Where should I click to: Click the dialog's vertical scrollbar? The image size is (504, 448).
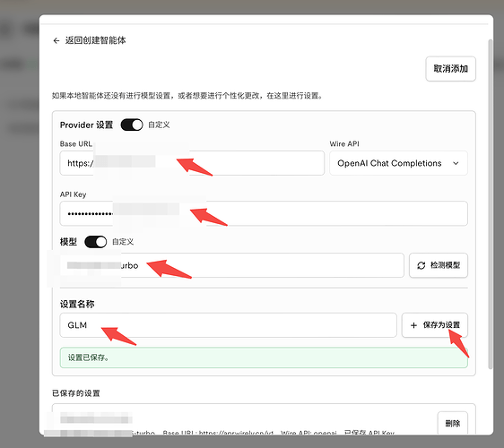pyautogui.click(x=491, y=204)
